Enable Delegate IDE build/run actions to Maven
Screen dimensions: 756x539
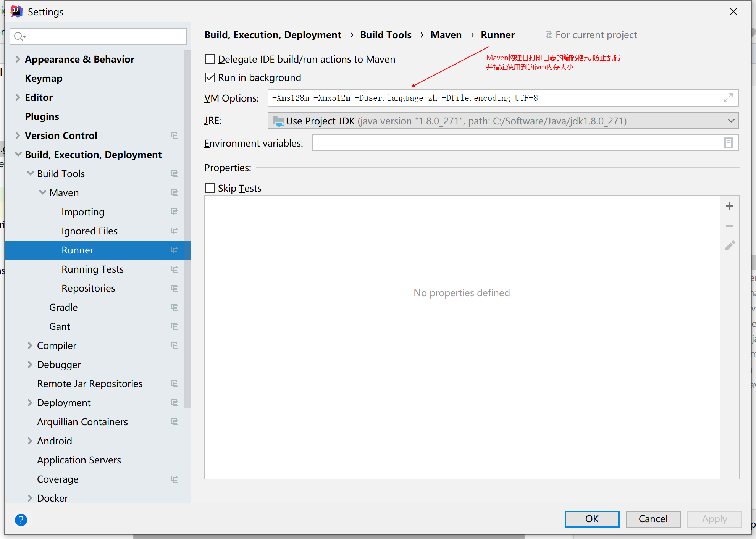tap(210, 59)
